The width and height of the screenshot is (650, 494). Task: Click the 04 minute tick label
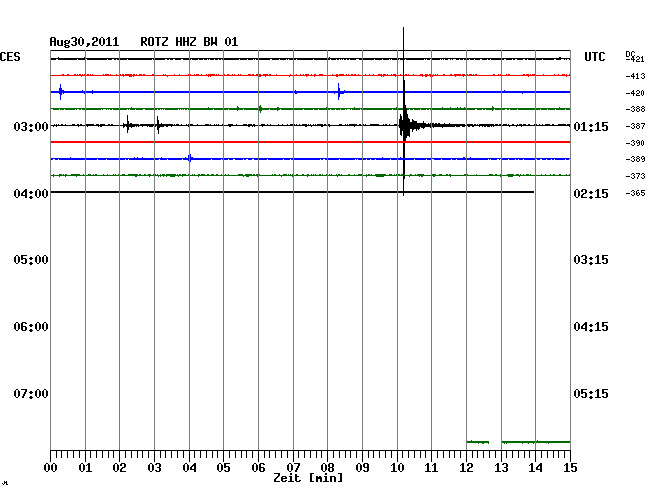[x=189, y=468]
